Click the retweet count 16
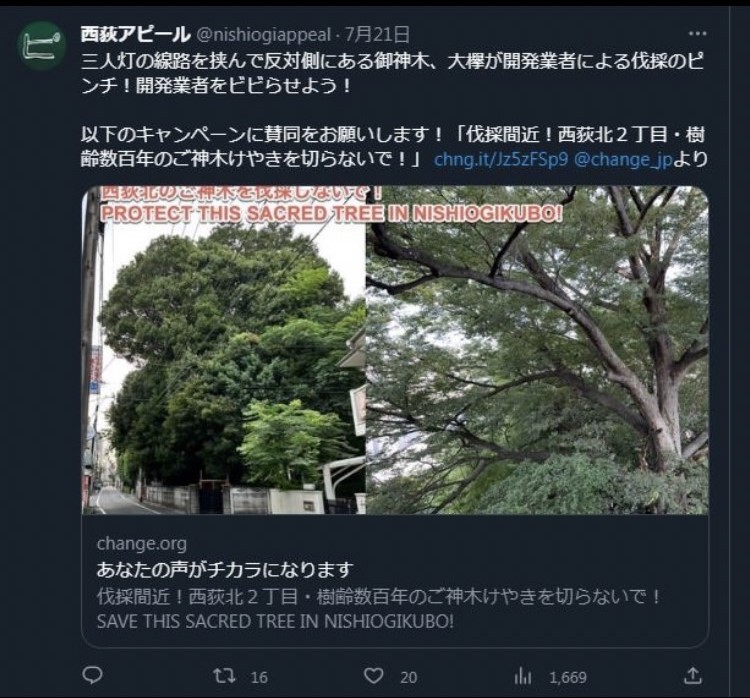This screenshot has width=750, height=698. pyautogui.click(x=259, y=677)
